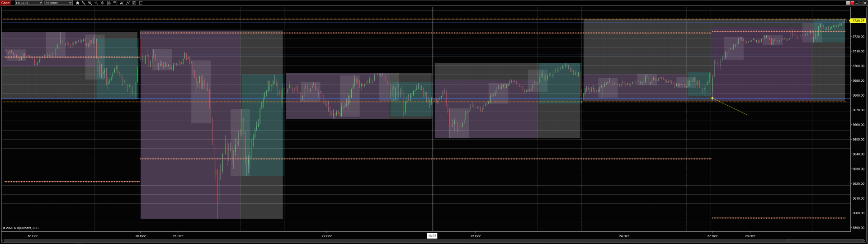868x244 pixels.
Task: Click the 22 Dec date label
Action: [x=327, y=236]
